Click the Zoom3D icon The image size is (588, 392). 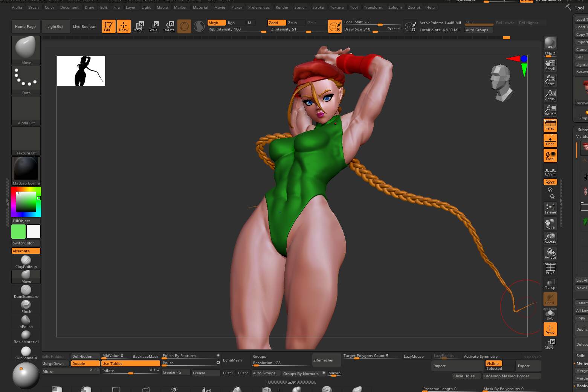[550, 239]
